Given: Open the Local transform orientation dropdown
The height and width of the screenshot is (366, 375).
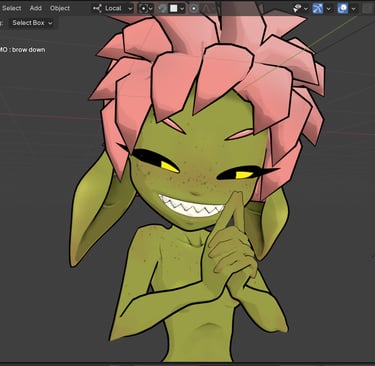Looking at the screenshot, I should coord(113,8).
